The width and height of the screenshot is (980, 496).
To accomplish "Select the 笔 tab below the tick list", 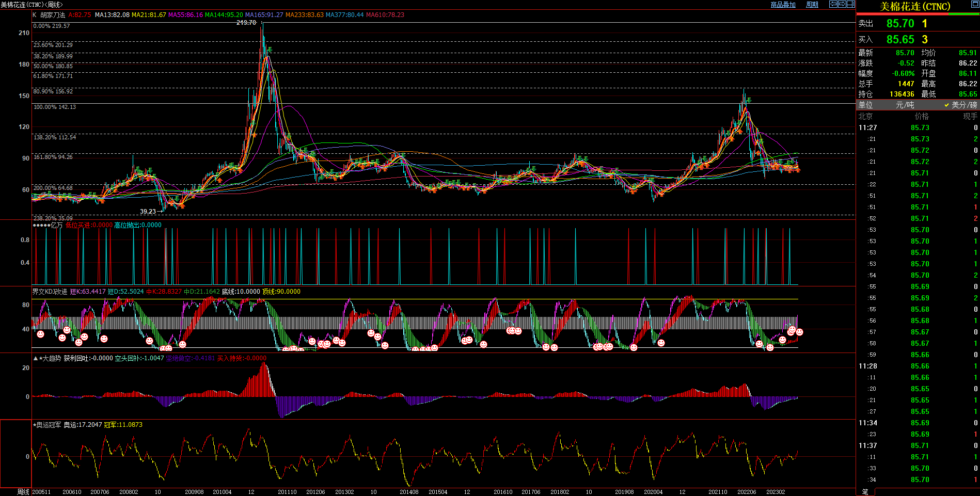I will (x=865, y=492).
